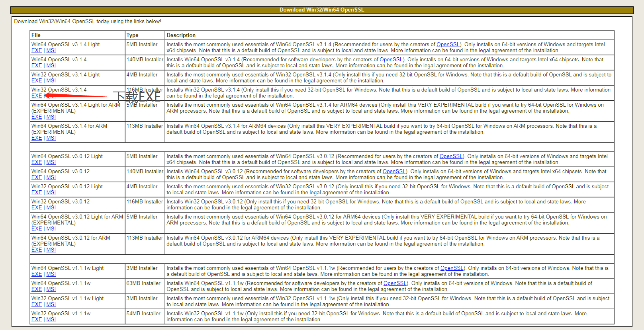Download MSI for Win64 OpenSSL v1.1.1w

[51, 289]
